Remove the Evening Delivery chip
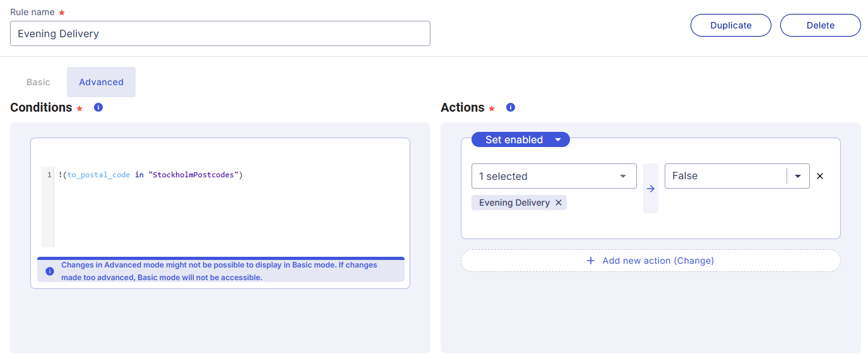This screenshot has width=868, height=359. [x=559, y=203]
